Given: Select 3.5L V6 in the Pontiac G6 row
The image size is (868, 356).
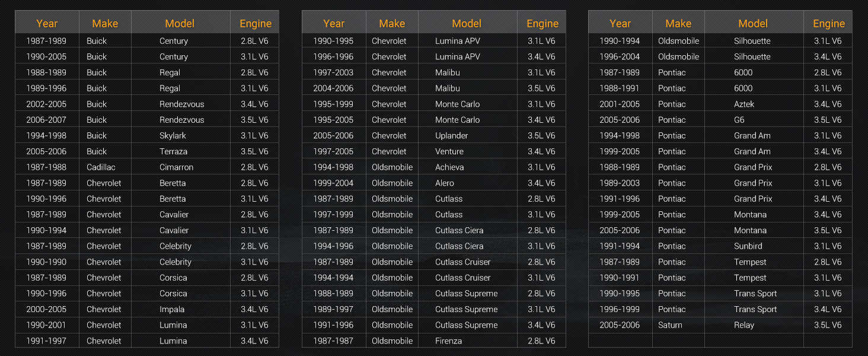Looking at the screenshot, I should [828, 120].
